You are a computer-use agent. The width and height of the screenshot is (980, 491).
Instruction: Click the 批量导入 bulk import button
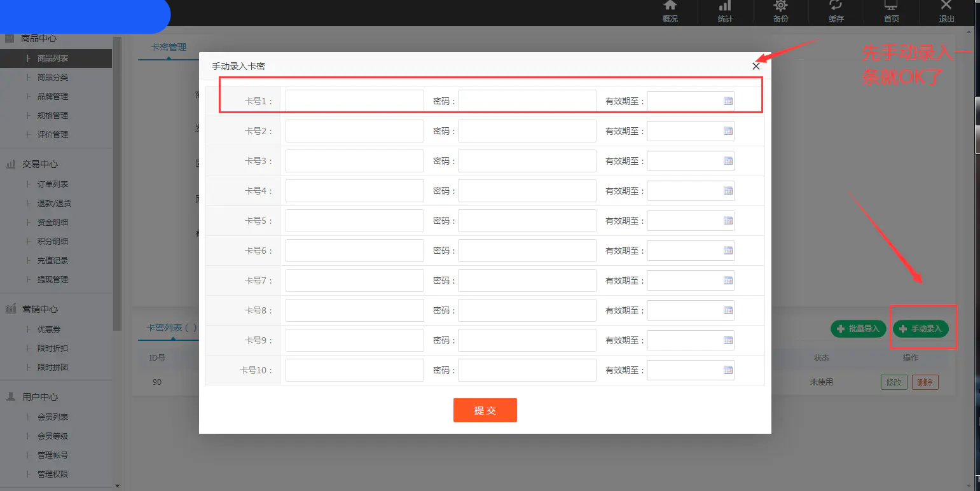tap(858, 328)
